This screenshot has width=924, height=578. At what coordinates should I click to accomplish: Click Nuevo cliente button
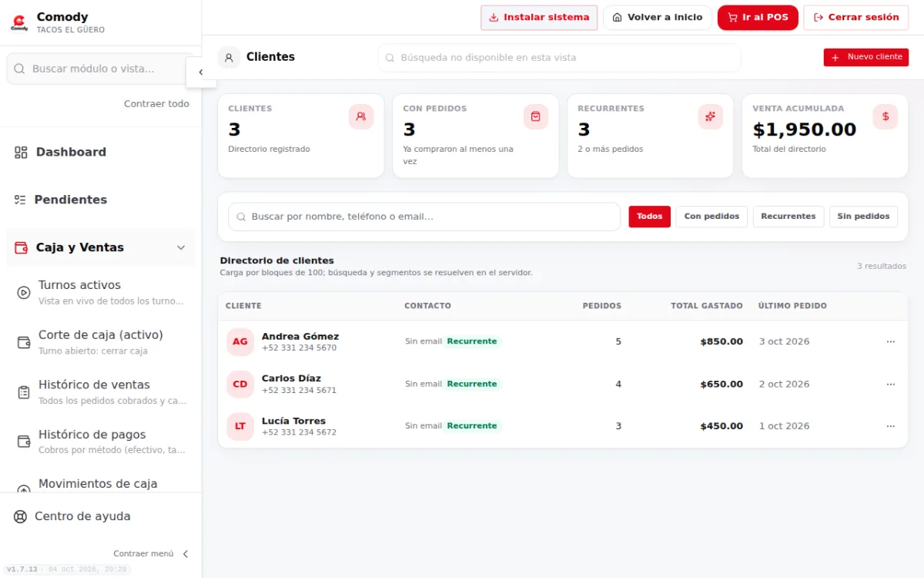pos(866,57)
